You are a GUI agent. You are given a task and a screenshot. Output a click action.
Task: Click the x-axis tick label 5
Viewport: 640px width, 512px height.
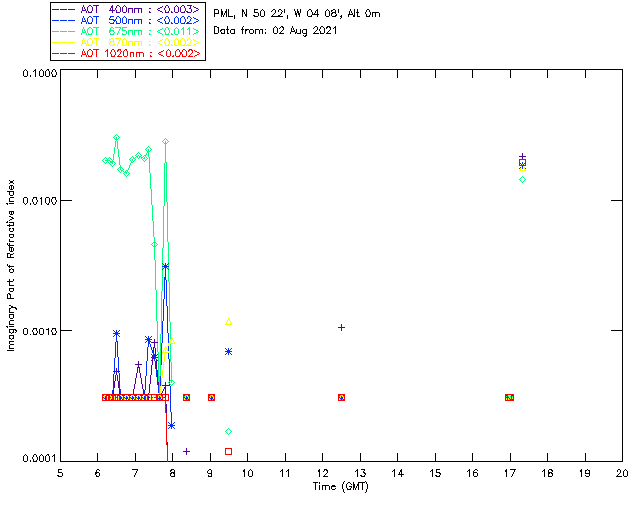point(60,473)
